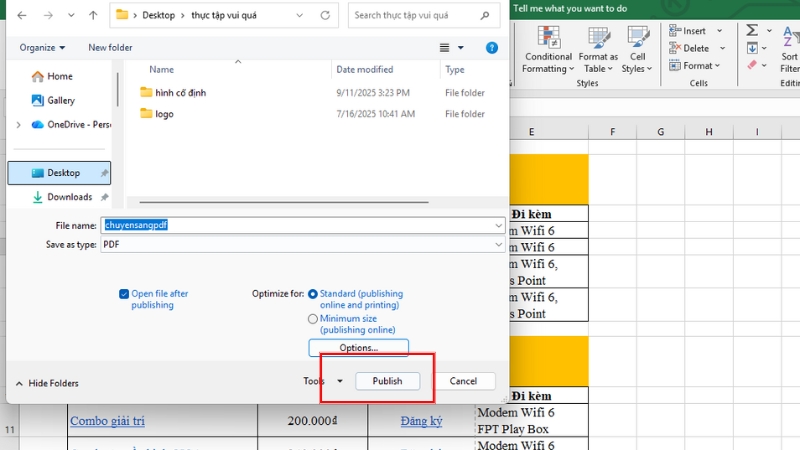The image size is (800, 450).
Task: Uncheck Open file after publishing
Action: 124,294
